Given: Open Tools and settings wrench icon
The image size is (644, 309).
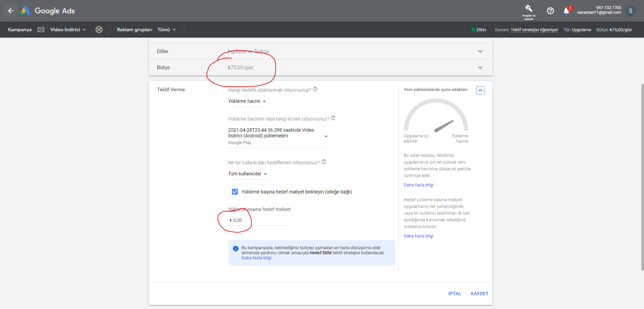Looking at the screenshot, I should [x=529, y=9].
